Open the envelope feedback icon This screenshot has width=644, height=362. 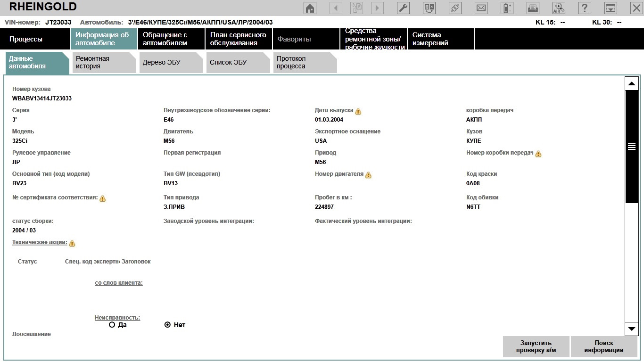coord(481,8)
